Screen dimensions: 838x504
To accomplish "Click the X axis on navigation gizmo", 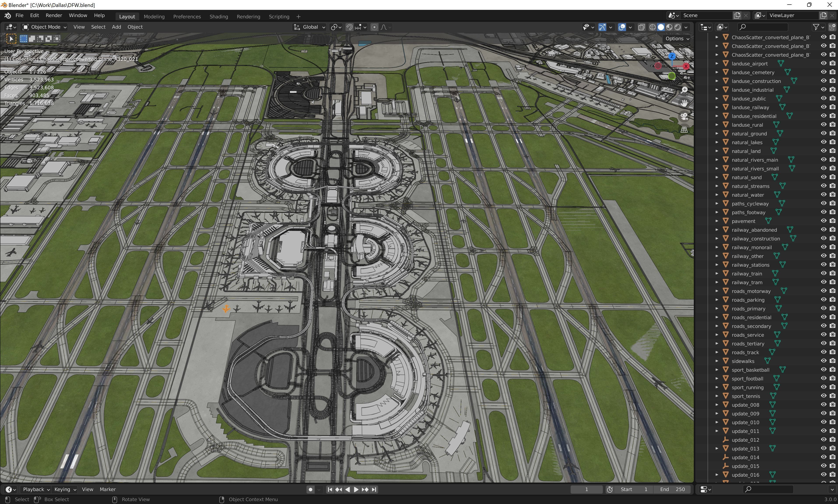I will [x=686, y=66].
